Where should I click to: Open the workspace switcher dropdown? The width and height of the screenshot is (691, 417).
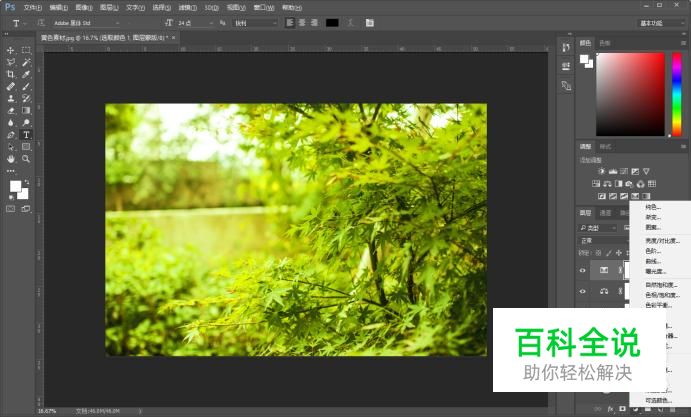660,23
